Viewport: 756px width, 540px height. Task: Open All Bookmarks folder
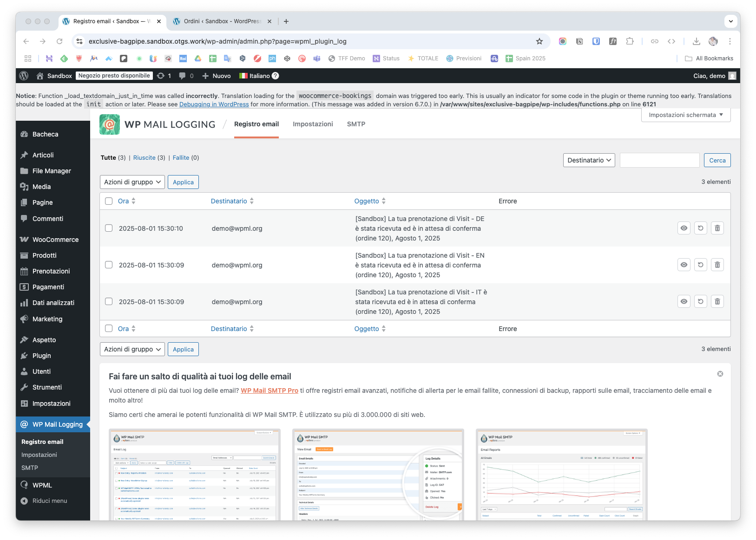pyautogui.click(x=709, y=59)
